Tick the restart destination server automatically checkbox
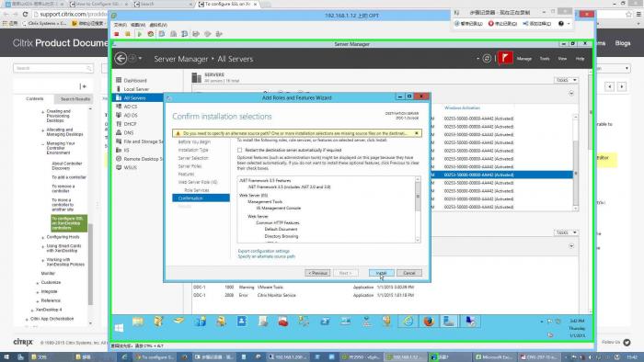Image resolution: width=644 pixels, height=362 pixels. coord(239,150)
